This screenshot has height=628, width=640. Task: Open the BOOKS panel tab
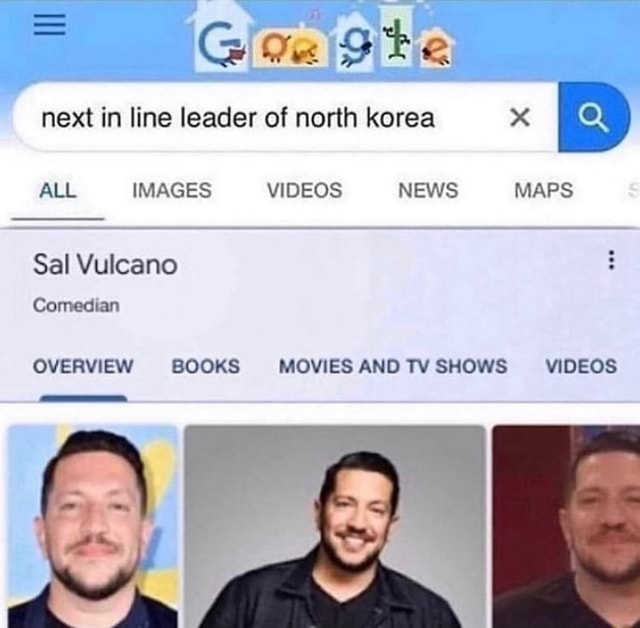206,366
